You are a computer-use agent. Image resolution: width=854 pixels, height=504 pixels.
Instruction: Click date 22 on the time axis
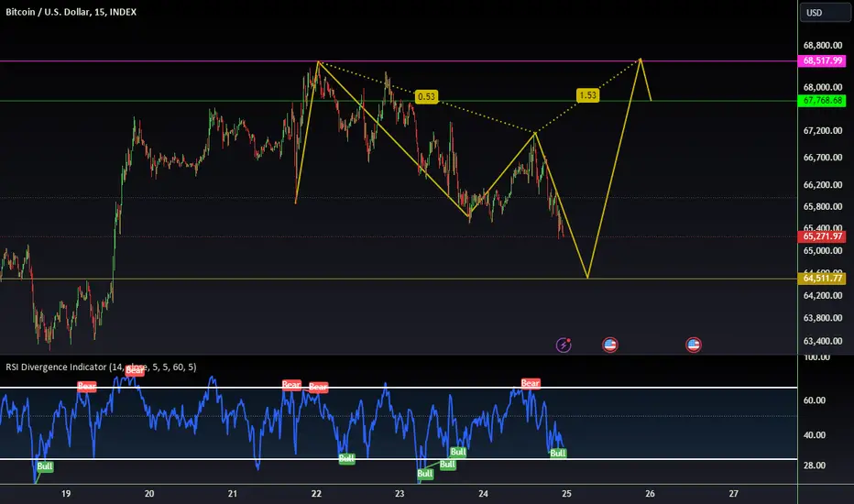(x=316, y=494)
